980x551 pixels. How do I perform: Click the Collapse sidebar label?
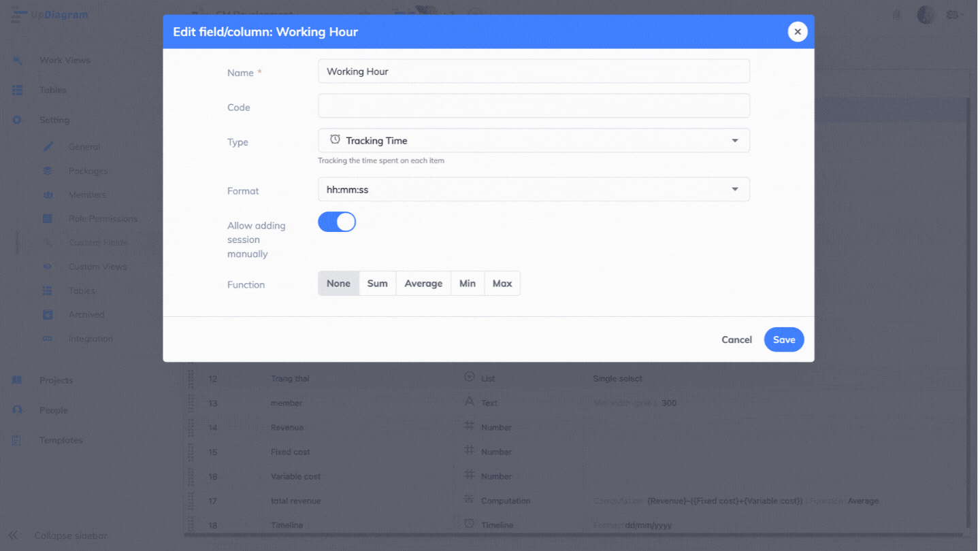coord(71,535)
